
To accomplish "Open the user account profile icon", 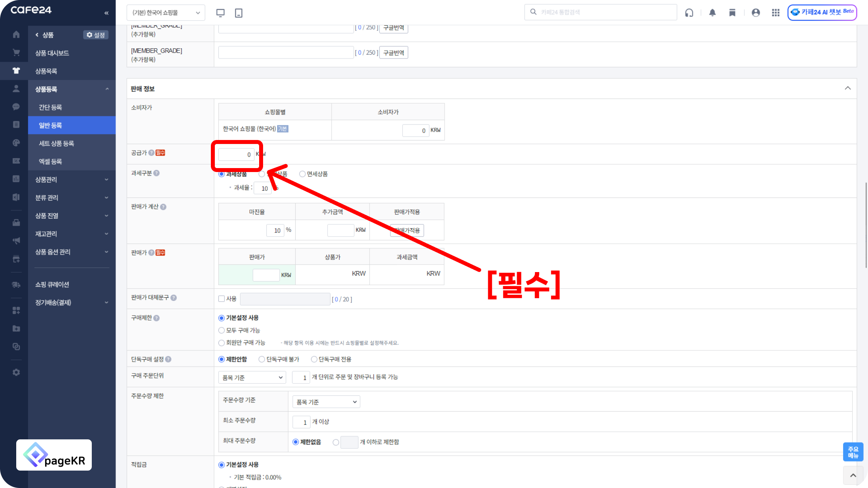I will tap(756, 13).
